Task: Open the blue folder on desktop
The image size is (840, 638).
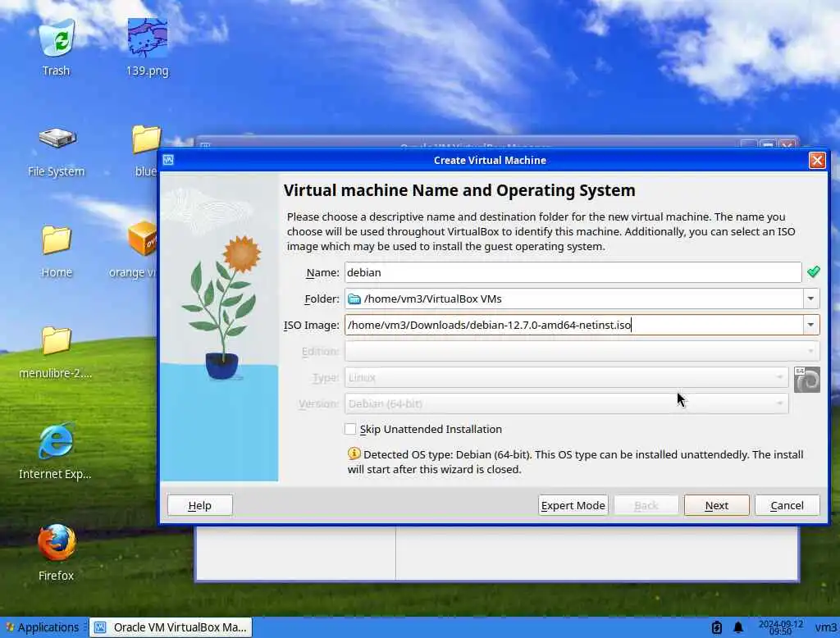Action: [x=146, y=139]
